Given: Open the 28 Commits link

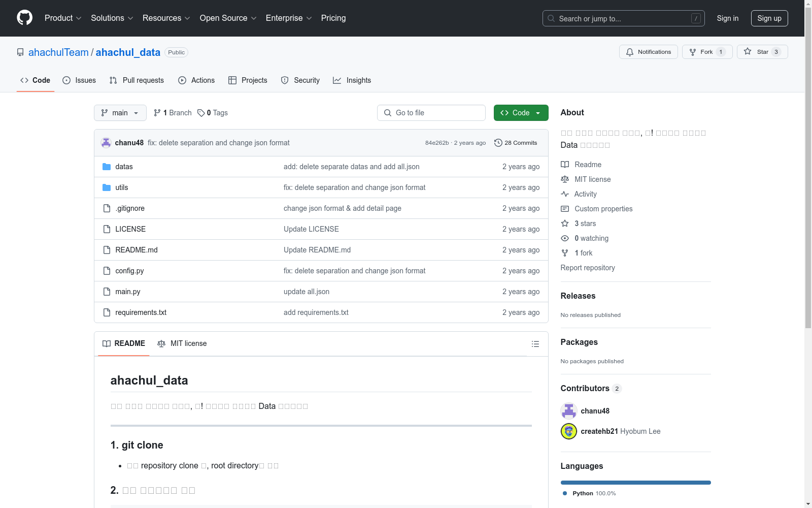Looking at the screenshot, I should [516, 143].
